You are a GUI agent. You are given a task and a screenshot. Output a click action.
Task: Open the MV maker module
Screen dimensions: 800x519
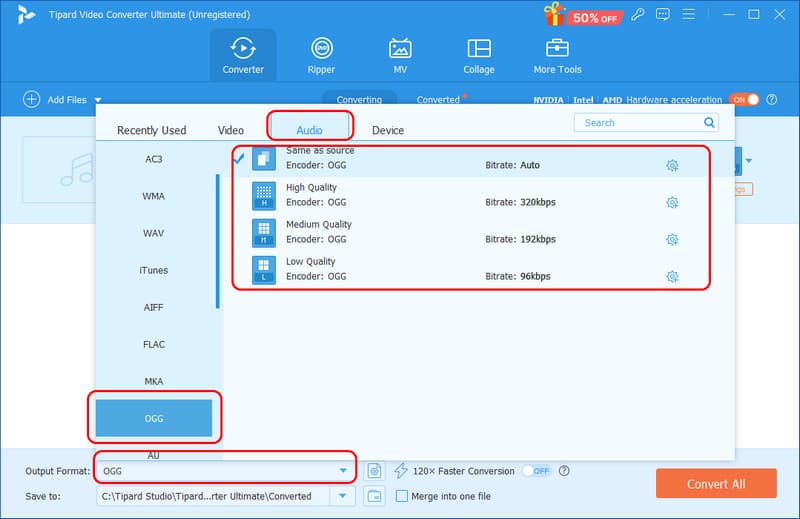(400, 55)
